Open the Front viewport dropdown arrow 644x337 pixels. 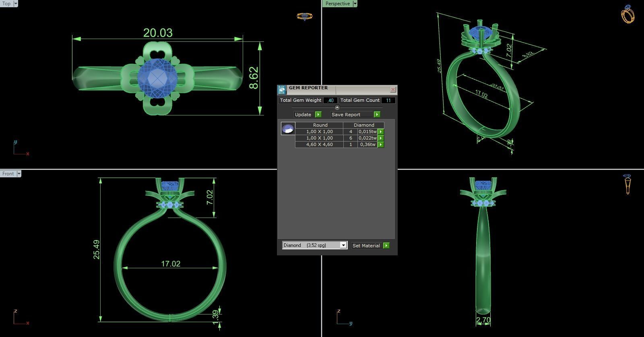point(19,174)
